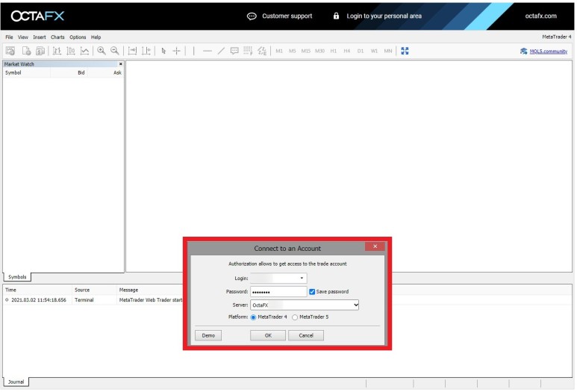Toggle the Save password checkbox

(x=312, y=291)
